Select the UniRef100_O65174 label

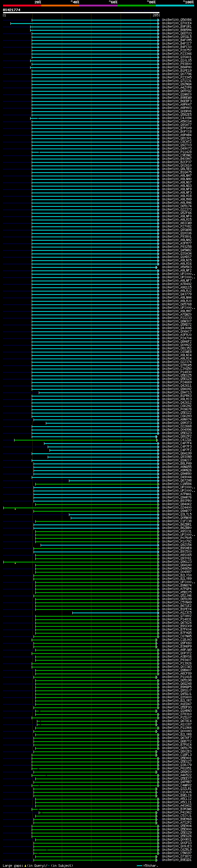[x=176, y=206]
